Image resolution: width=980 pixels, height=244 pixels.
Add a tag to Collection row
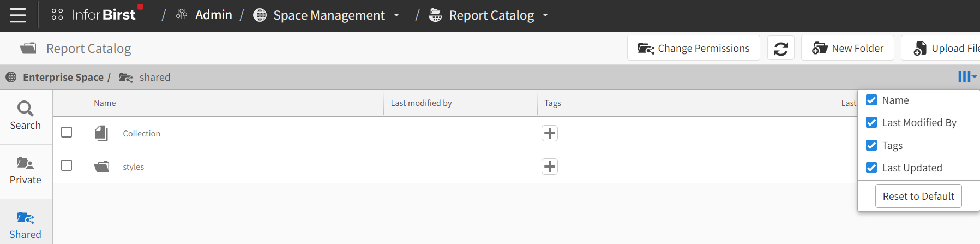click(x=550, y=133)
